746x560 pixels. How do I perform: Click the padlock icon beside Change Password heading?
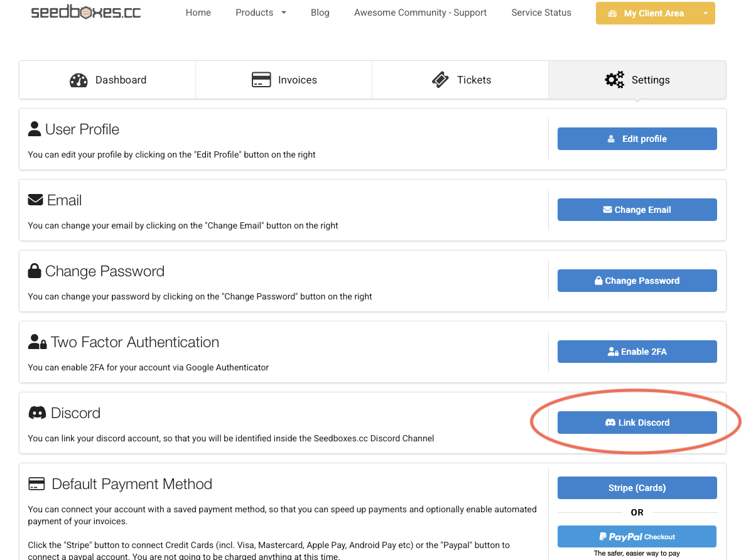click(35, 271)
